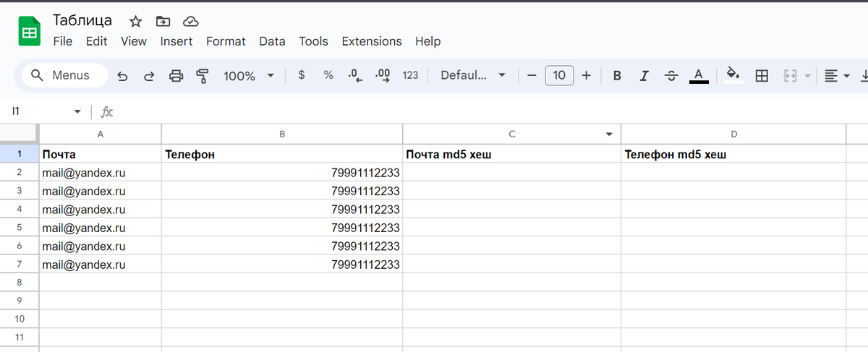The height and width of the screenshot is (352, 868).
Task: Select phone number in row 4
Action: pyautogui.click(x=282, y=210)
